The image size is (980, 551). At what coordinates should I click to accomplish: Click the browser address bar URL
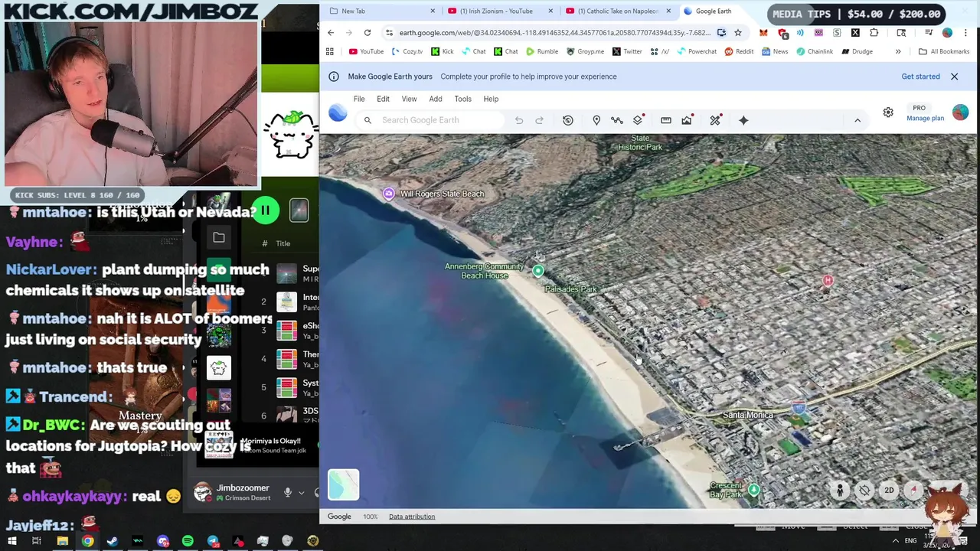555,33
